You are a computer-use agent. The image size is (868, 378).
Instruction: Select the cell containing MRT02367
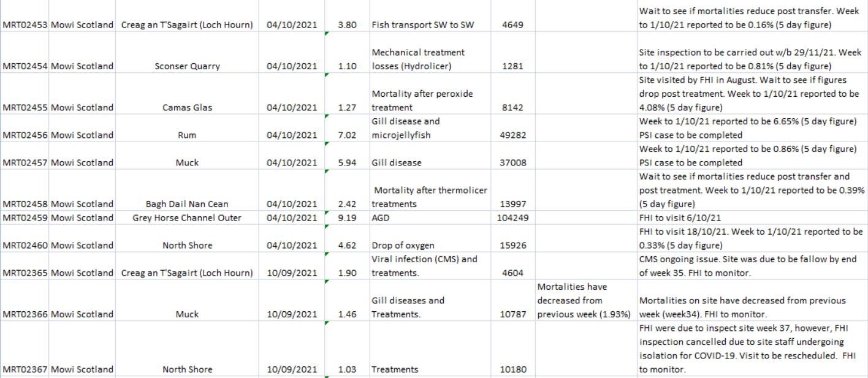(25, 369)
